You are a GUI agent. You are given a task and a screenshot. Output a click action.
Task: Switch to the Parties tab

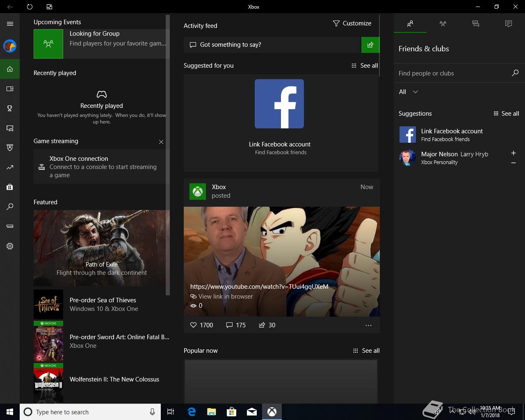(x=443, y=24)
